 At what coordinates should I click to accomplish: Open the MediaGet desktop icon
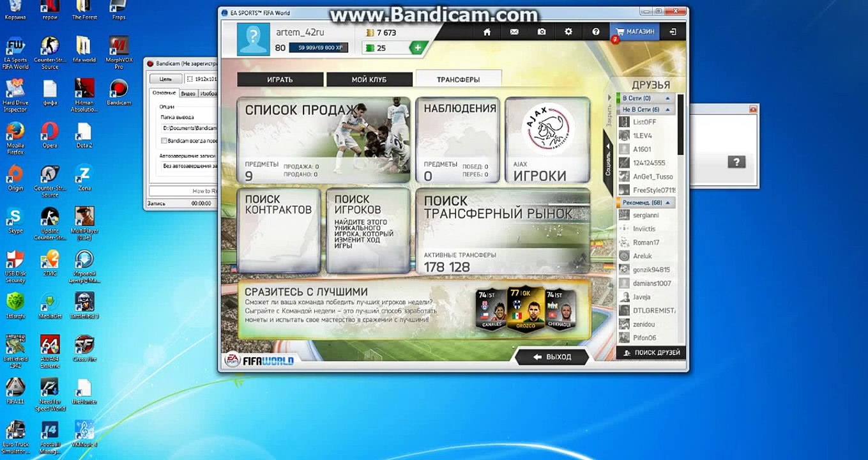pos(50,305)
